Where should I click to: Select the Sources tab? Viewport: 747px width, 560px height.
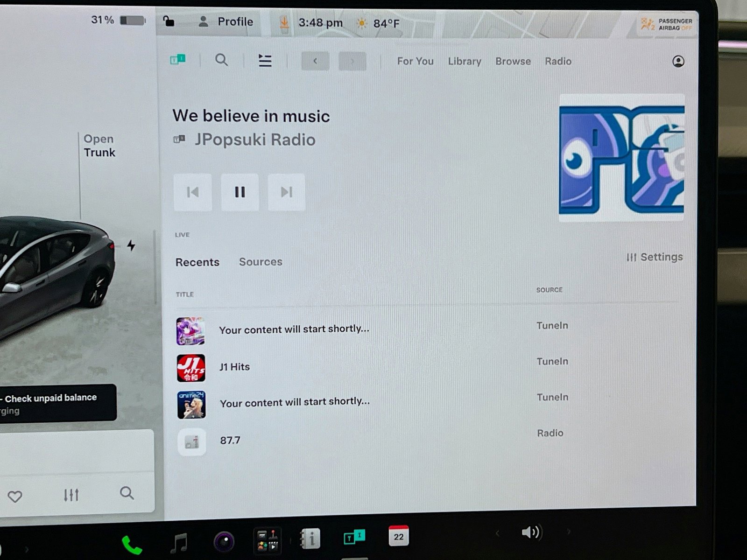click(x=261, y=262)
